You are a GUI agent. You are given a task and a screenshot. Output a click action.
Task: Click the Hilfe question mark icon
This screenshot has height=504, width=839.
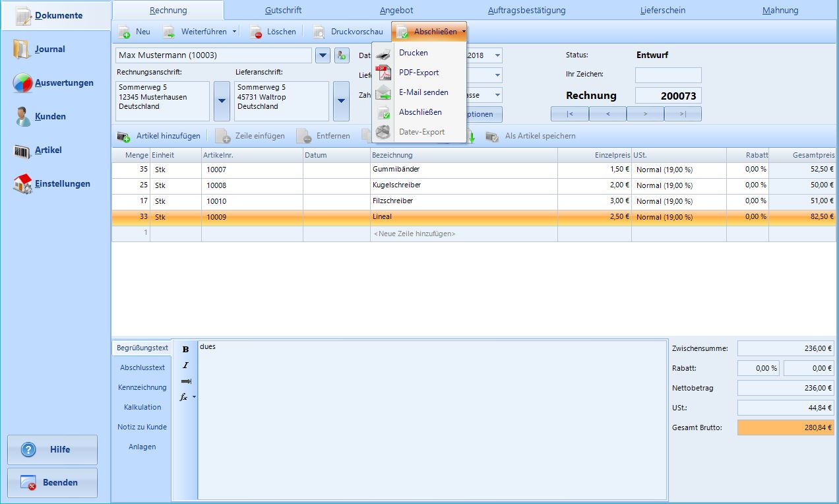pos(28,450)
